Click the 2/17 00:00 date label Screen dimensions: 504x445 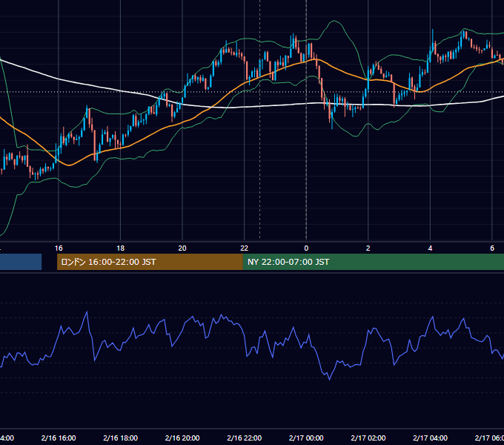306,438
